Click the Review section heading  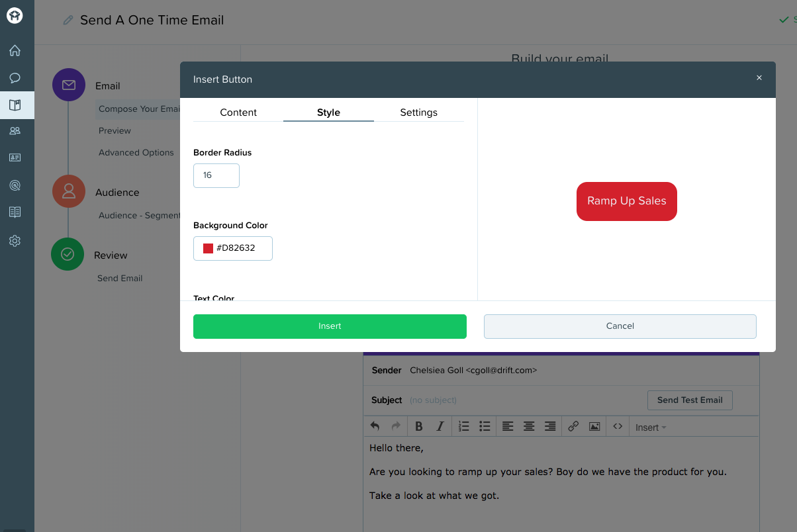tap(111, 255)
